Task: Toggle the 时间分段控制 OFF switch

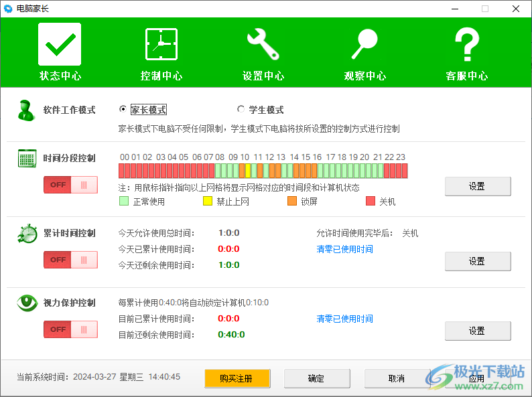Action: (x=70, y=185)
